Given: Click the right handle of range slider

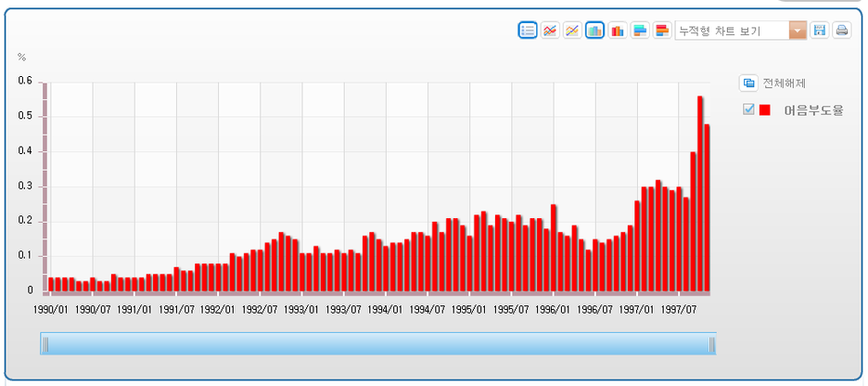Looking at the screenshot, I should [x=711, y=344].
